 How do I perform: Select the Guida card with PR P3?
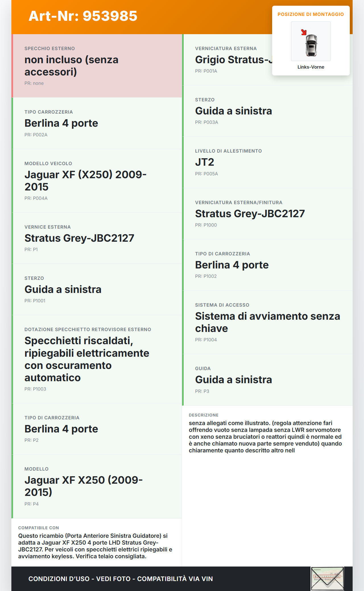click(x=267, y=380)
